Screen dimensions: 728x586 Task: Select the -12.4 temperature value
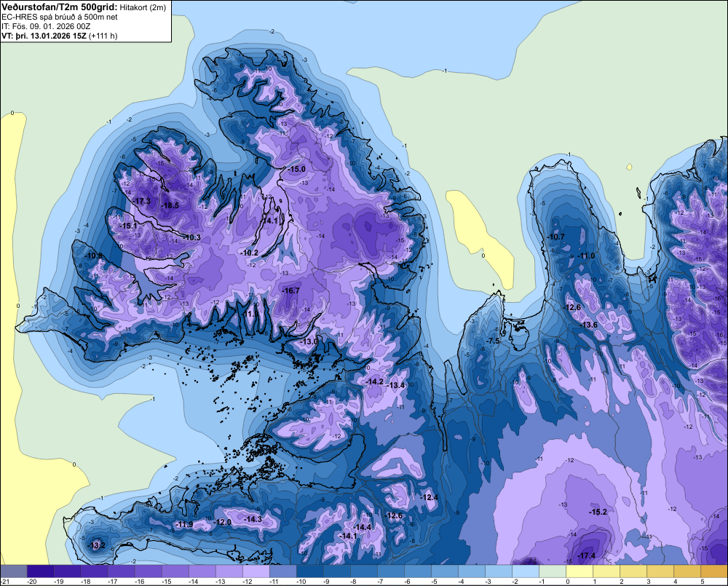(x=429, y=497)
